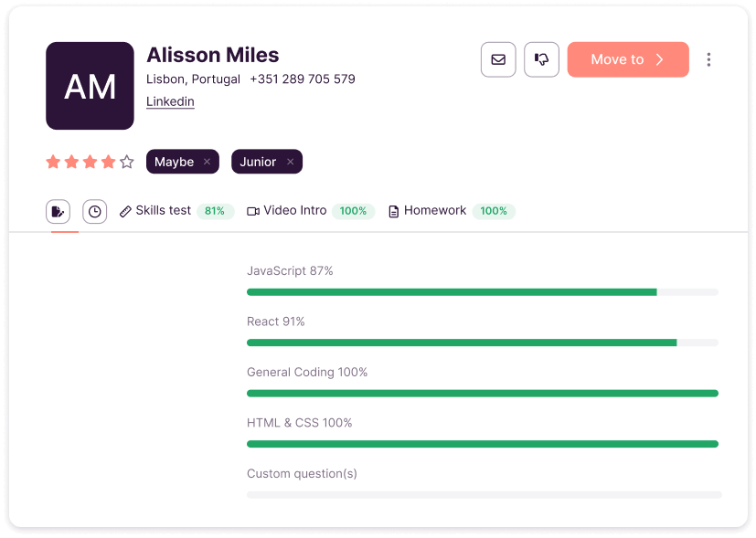
Task: Set rating to one star
Action: pyautogui.click(x=53, y=162)
